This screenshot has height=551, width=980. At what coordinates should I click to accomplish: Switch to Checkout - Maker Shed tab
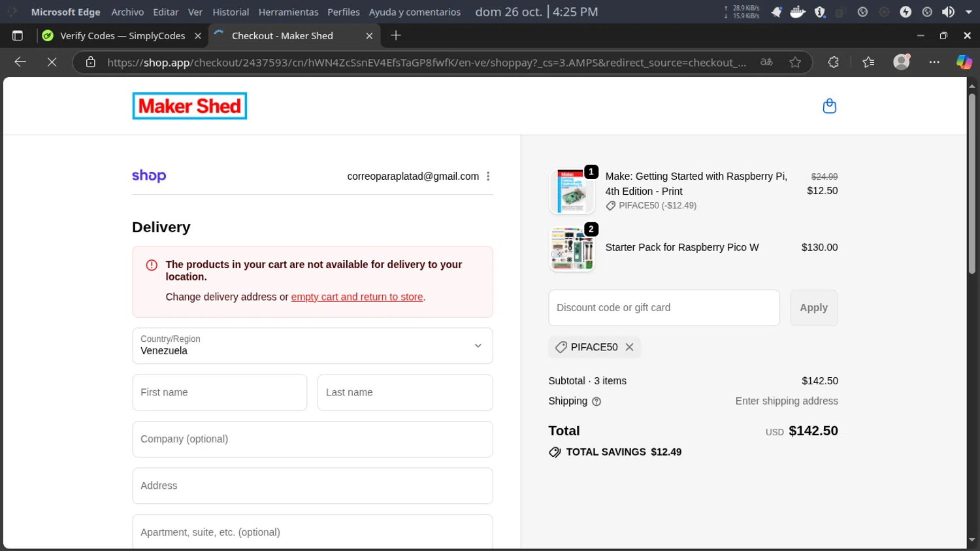[294, 36]
